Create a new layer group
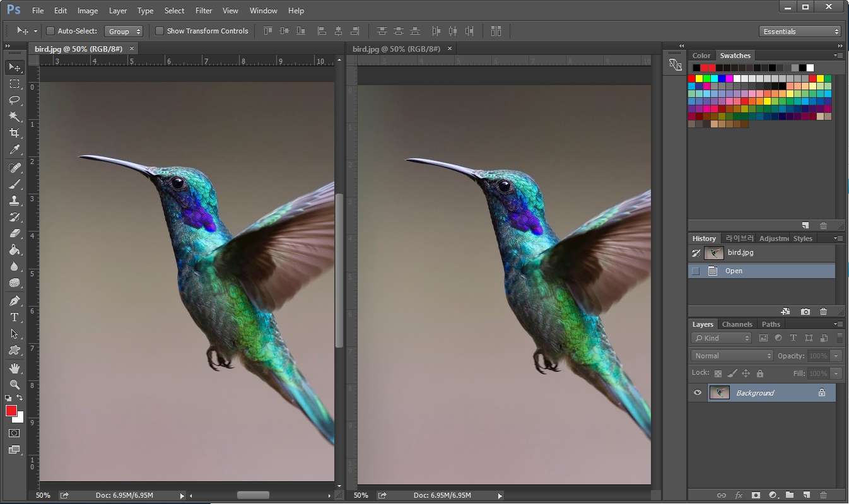This screenshot has height=504, width=849. pos(789,496)
